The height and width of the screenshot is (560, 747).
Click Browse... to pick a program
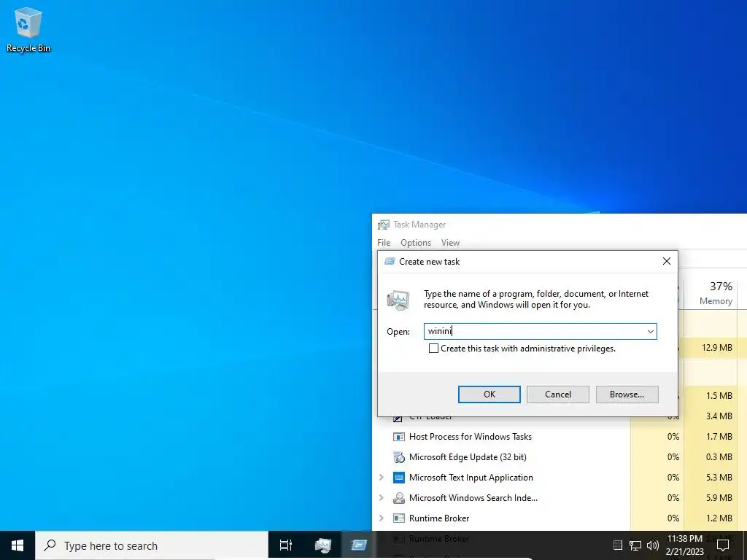627,394
